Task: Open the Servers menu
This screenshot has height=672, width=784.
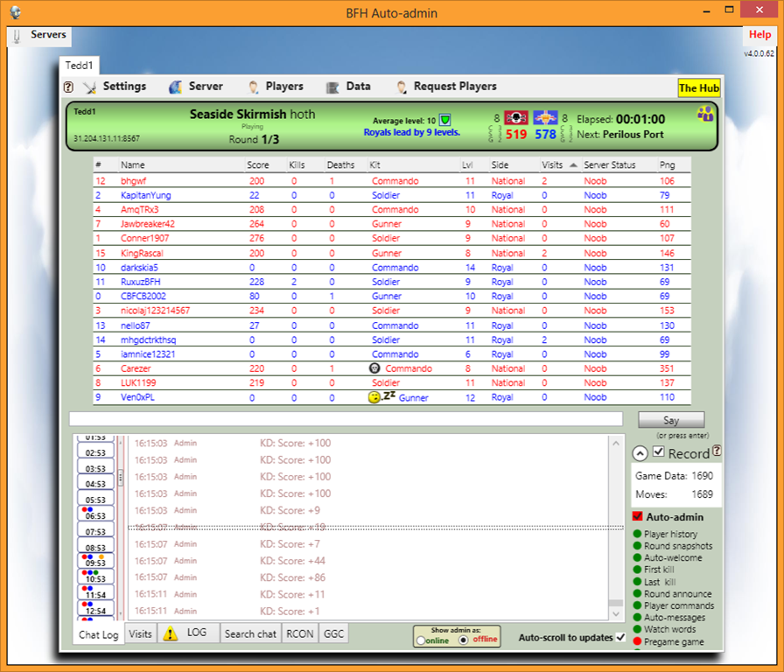Action: click(48, 34)
